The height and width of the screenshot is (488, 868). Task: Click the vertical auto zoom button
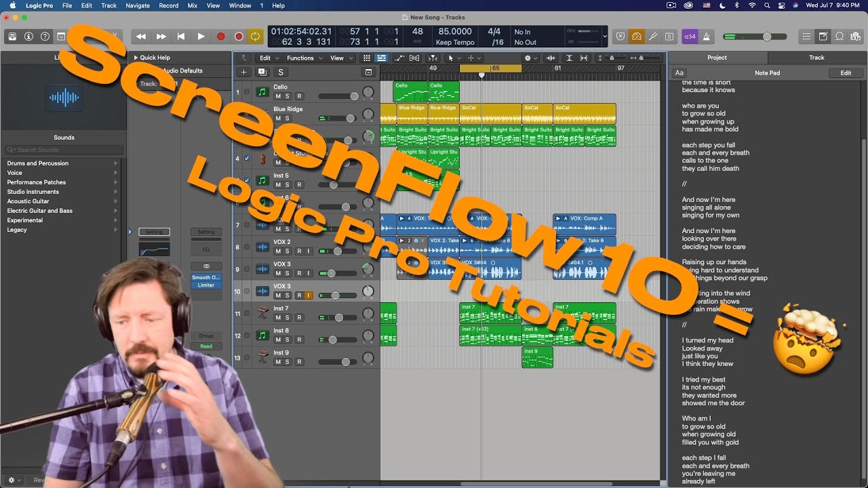569,58
